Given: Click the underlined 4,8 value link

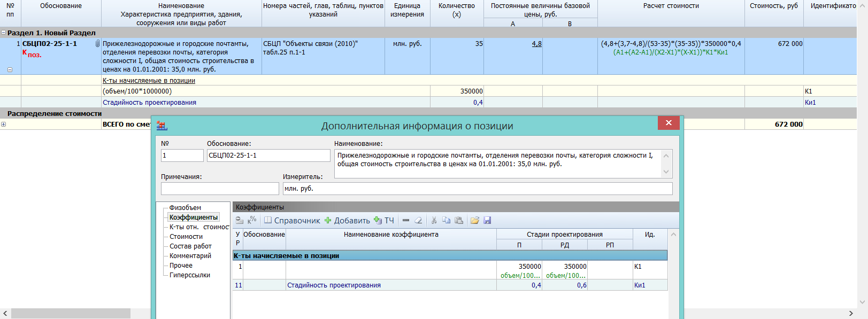Looking at the screenshot, I should (536, 44).
